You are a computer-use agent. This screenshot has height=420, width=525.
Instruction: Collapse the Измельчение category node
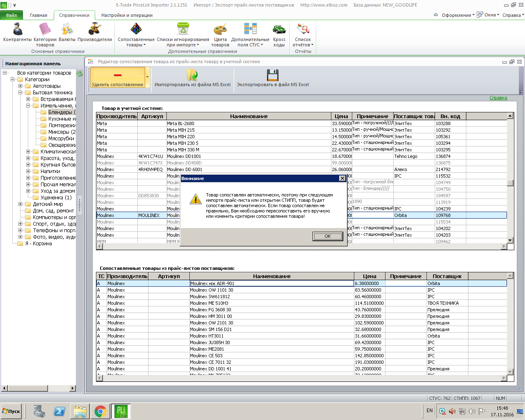[x=28, y=106]
